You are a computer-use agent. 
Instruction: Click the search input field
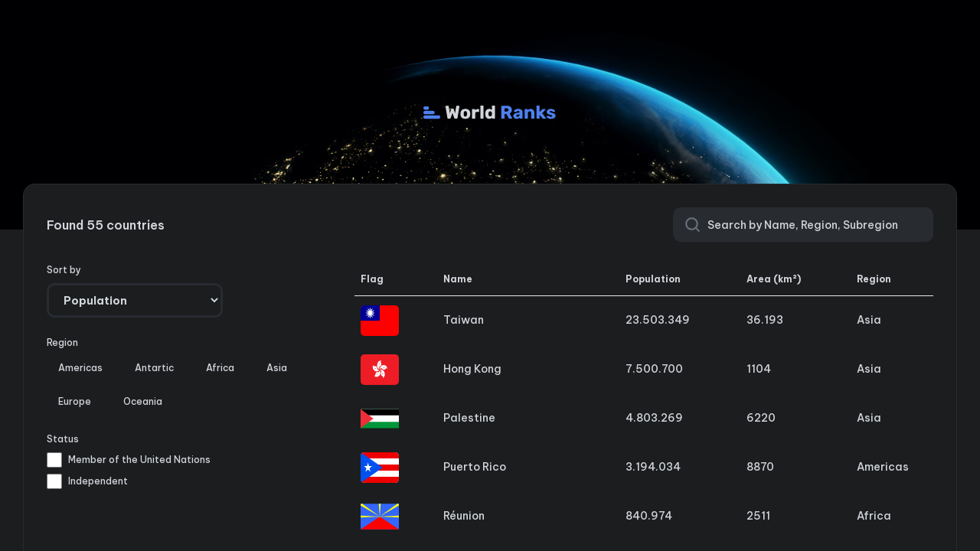[802, 224]
